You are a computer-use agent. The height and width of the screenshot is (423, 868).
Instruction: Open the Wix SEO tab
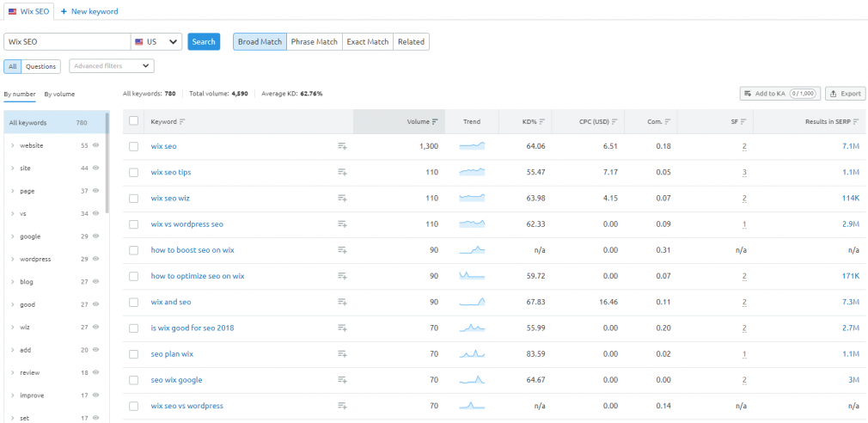[28, 11]
